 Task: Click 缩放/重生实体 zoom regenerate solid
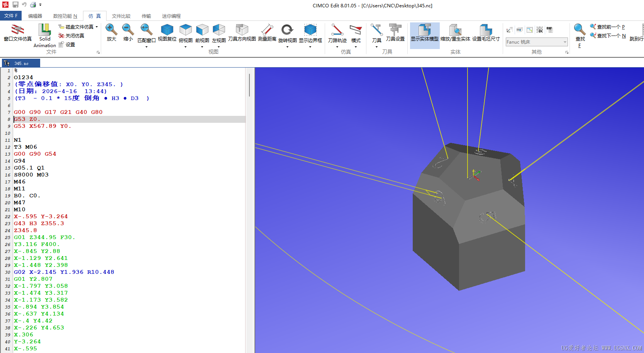click(455, 33)
